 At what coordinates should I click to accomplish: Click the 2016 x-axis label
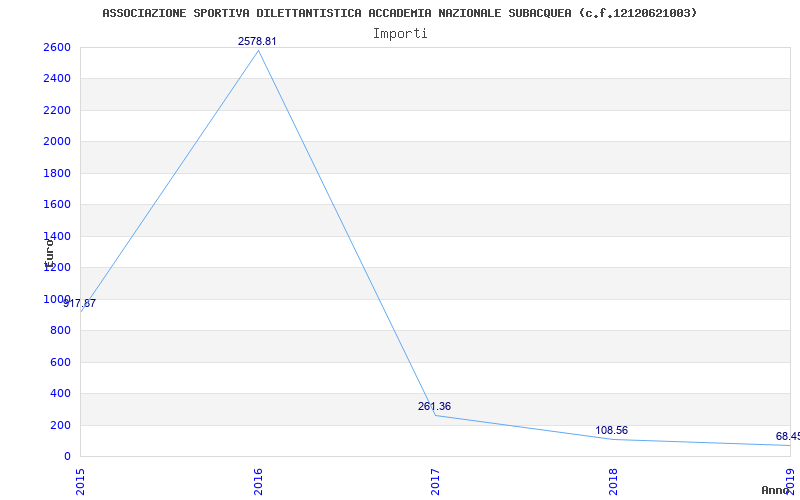coord(258,482)
